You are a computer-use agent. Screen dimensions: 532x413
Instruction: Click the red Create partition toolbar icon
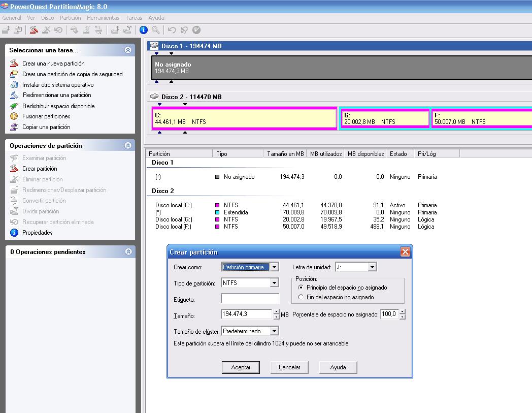pos(34,30)
